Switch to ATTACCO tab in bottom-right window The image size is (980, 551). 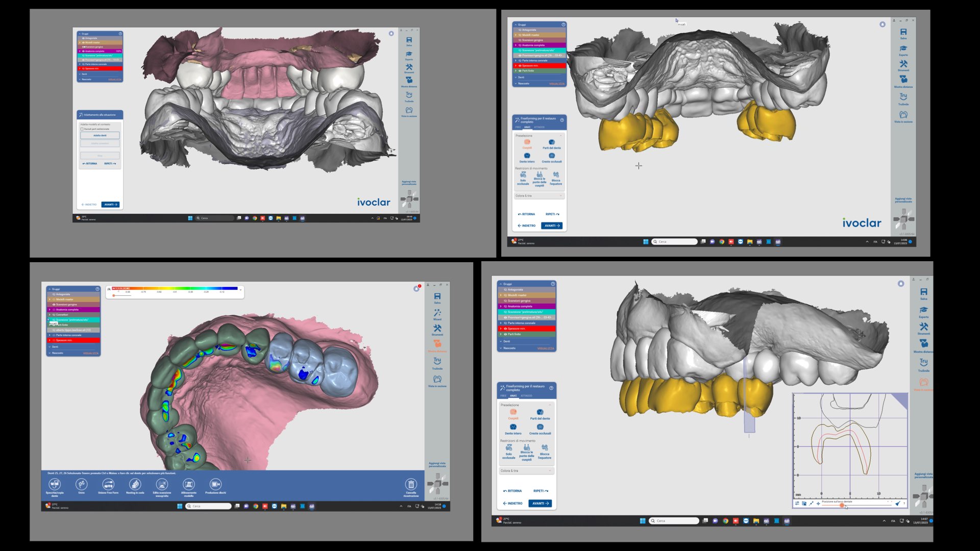[526, 396]
